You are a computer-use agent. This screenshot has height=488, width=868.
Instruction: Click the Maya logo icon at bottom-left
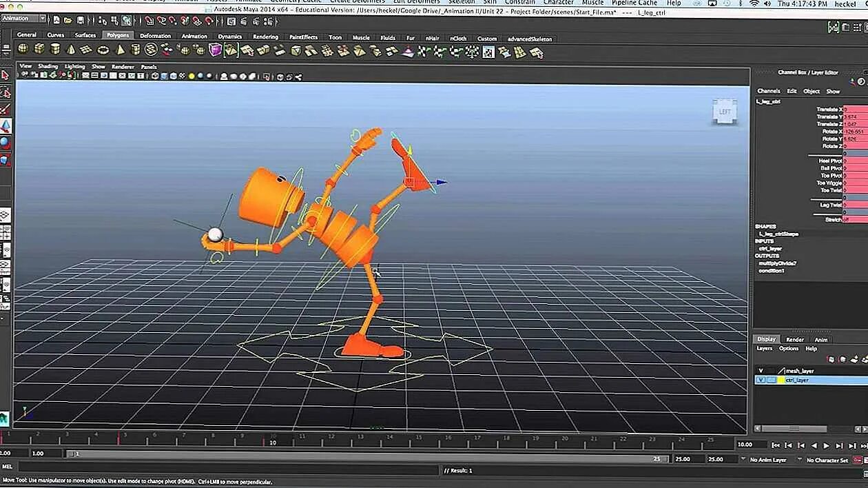pos(5,418)
